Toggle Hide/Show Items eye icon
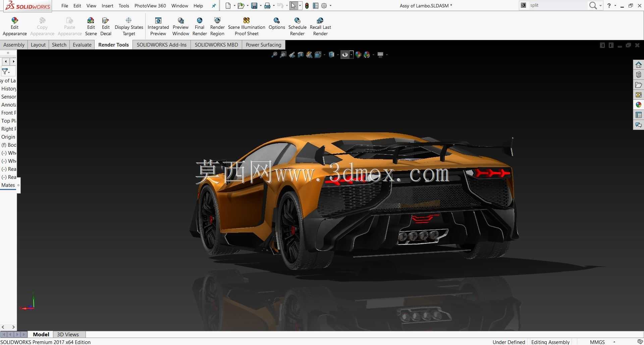The image size is (644, 345). pyautogui.click(x=345, y=55)
